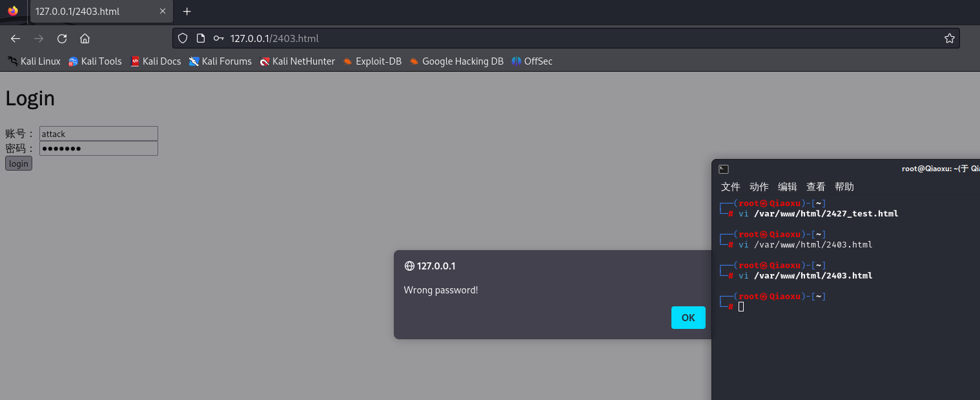The width and height of the screenshot is (980, 400).
Task: Click the masked password field
Action: tap(99, 149)
